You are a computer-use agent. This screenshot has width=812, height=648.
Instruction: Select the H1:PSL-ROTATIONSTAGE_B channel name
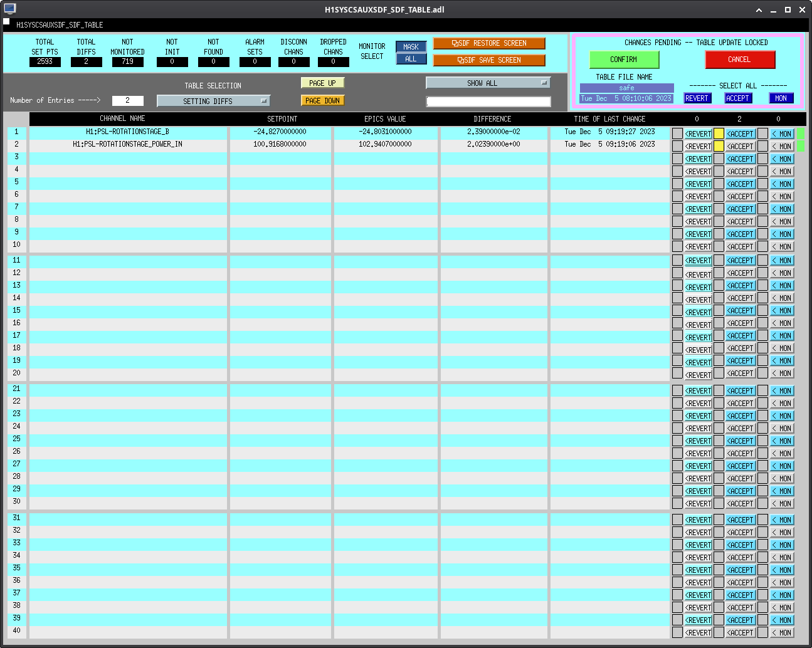[128, 132]
